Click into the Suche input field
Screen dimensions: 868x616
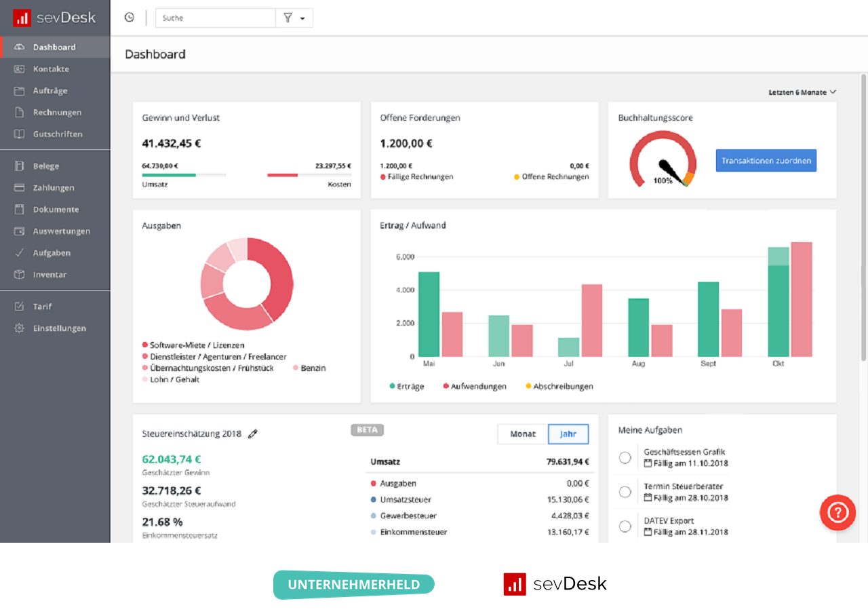(x=215, y=18)
